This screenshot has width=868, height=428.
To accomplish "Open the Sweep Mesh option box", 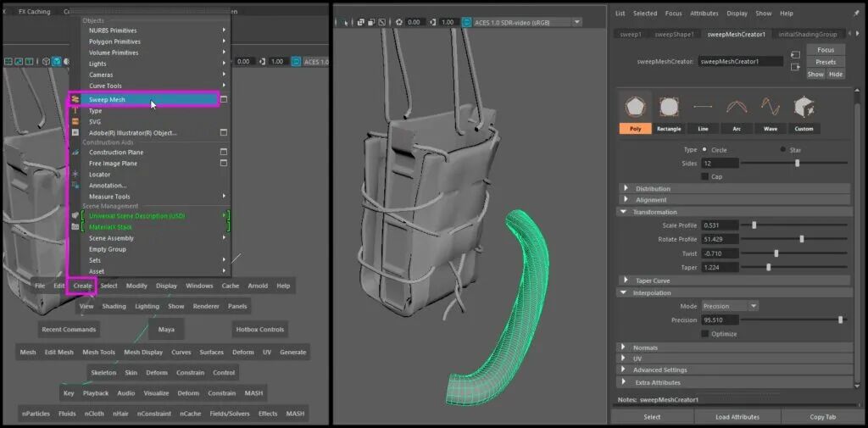I will pos(224,100).
